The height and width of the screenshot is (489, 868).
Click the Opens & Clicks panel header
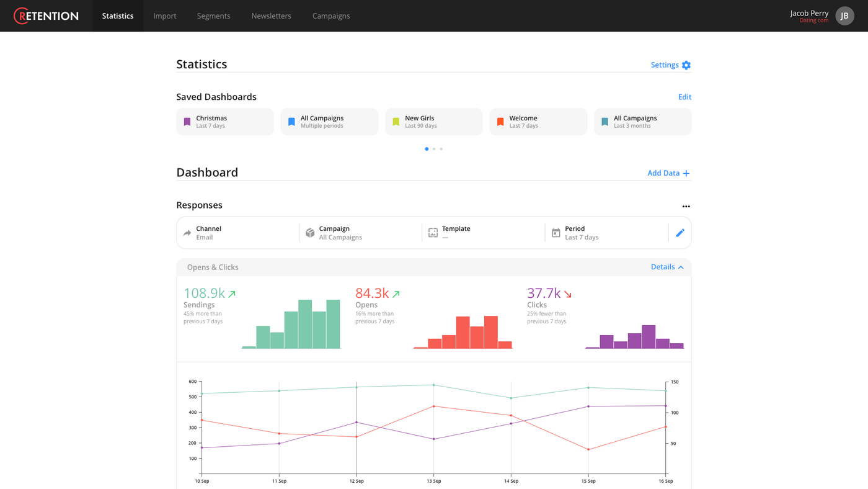coord(434,267)
